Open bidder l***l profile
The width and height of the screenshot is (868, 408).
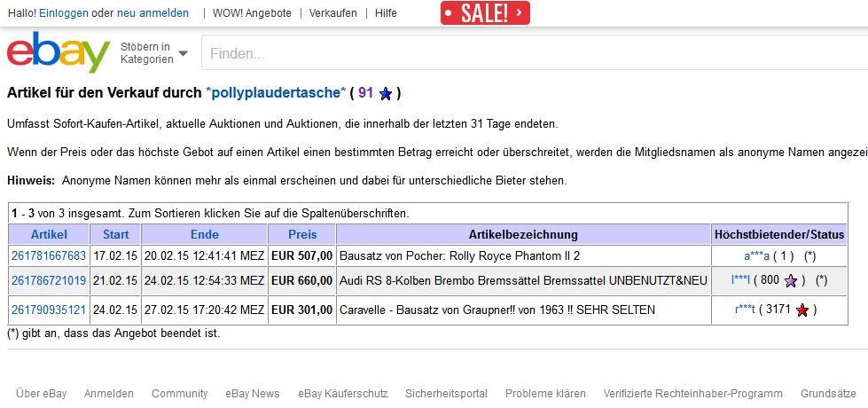click(740, 280)
